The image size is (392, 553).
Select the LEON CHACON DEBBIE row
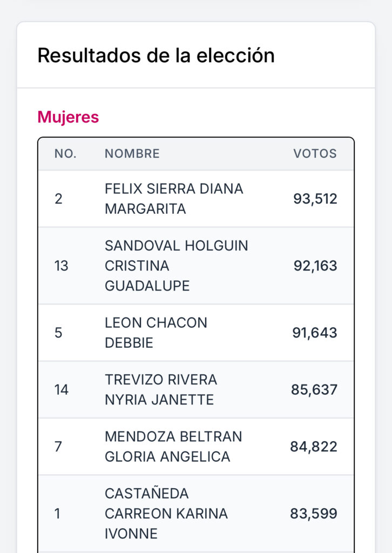tap(196, 333)
